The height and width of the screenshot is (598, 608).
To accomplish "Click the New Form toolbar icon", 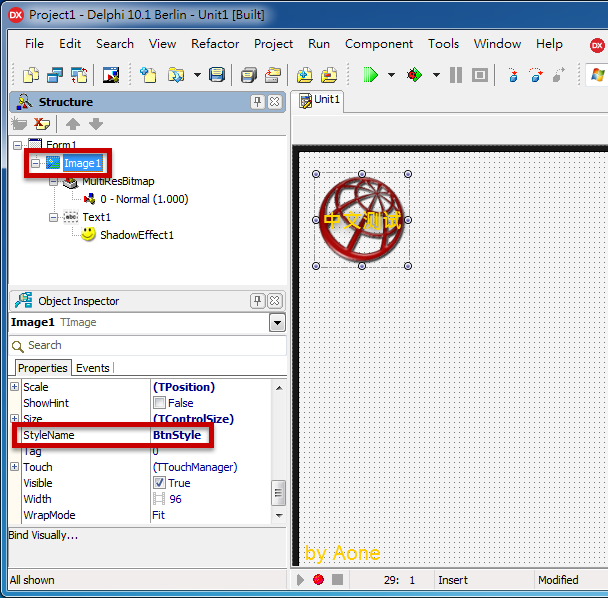I will pos(111,75).
